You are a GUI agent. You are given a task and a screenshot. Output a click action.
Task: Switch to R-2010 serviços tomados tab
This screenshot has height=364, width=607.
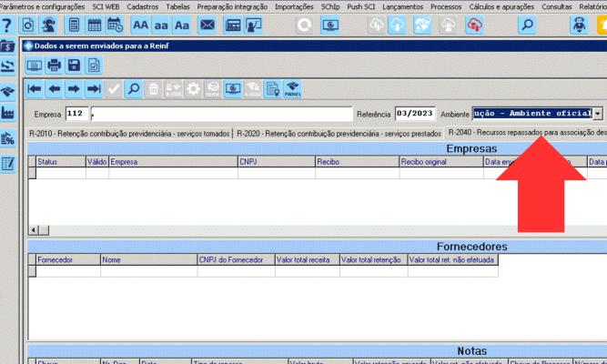pyautogui.click(x=129, y=134)
